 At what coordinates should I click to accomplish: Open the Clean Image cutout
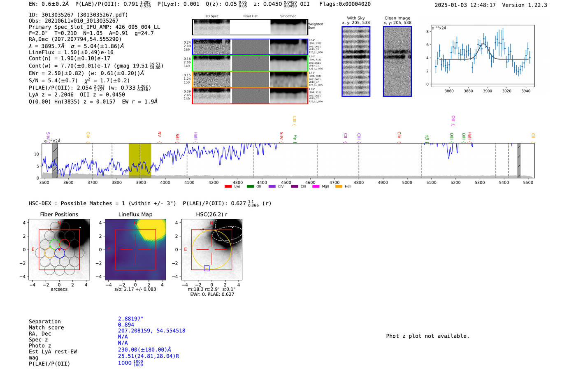[x=397, y=61]
